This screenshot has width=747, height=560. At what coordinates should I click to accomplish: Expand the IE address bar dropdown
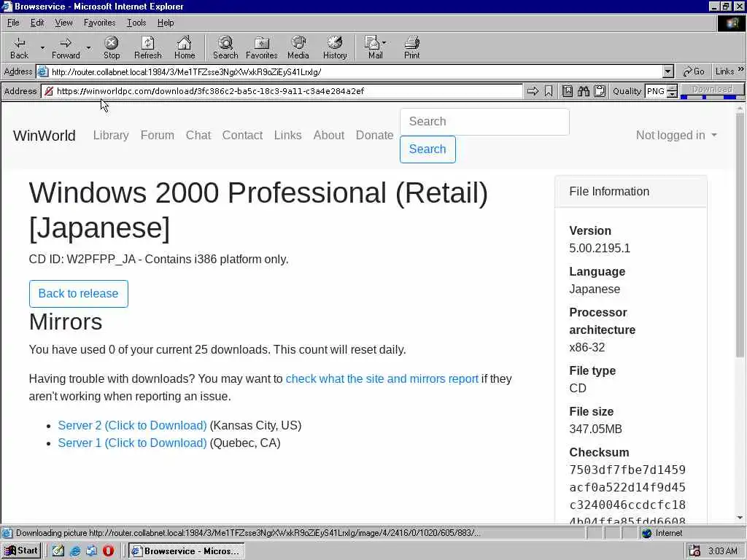[x=668, y=72]
